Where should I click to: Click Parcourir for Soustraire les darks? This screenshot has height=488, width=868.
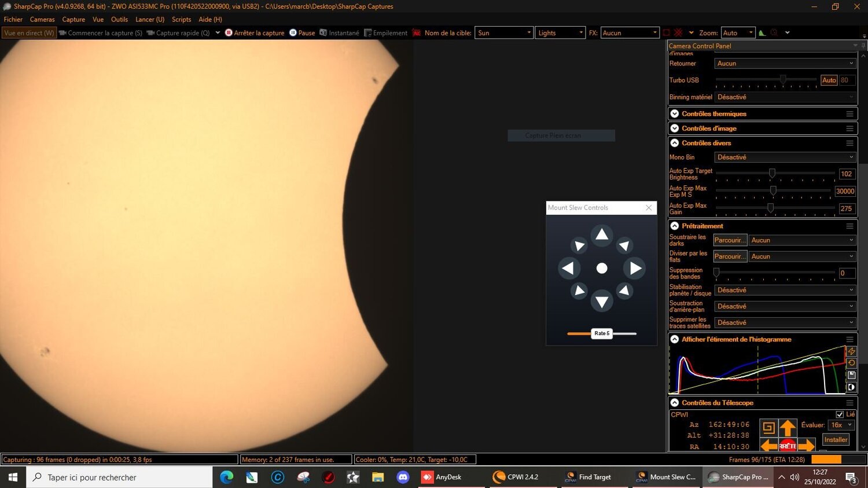[730, 240]
